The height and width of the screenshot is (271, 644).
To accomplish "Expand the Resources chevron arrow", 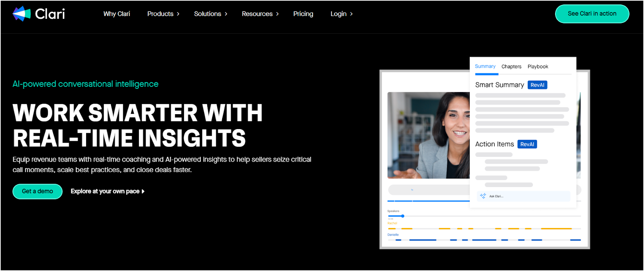I will (277, 14).
